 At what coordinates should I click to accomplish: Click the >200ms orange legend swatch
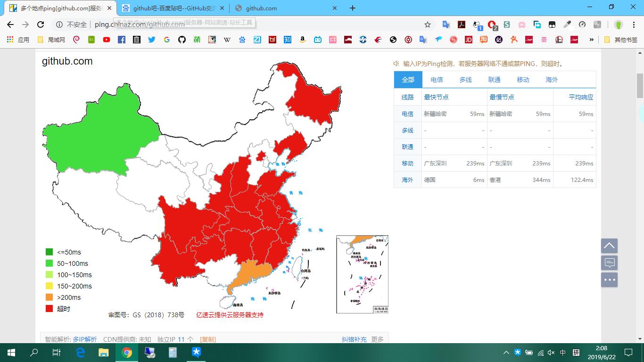(49, 297)
